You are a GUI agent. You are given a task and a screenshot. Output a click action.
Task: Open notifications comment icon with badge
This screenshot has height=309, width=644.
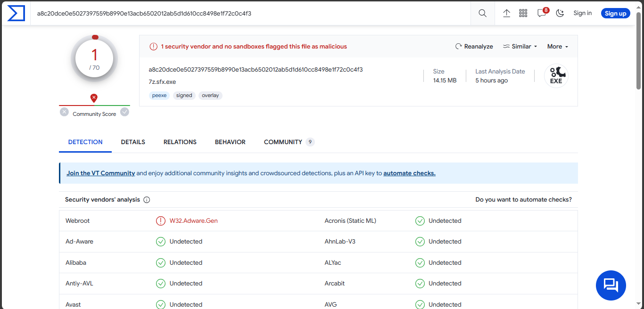tap(542, 13)
